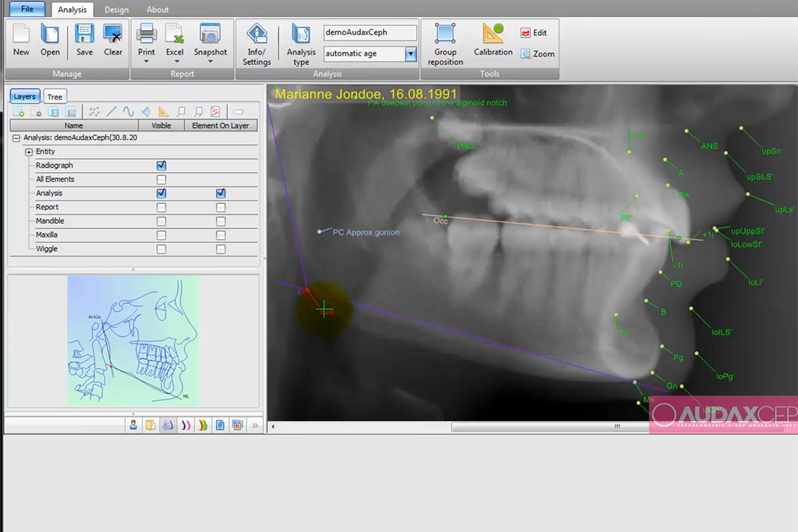Export to Excel via the Excel icon
The width and height of the screenshot is (798, 532).
click(174, 40)
